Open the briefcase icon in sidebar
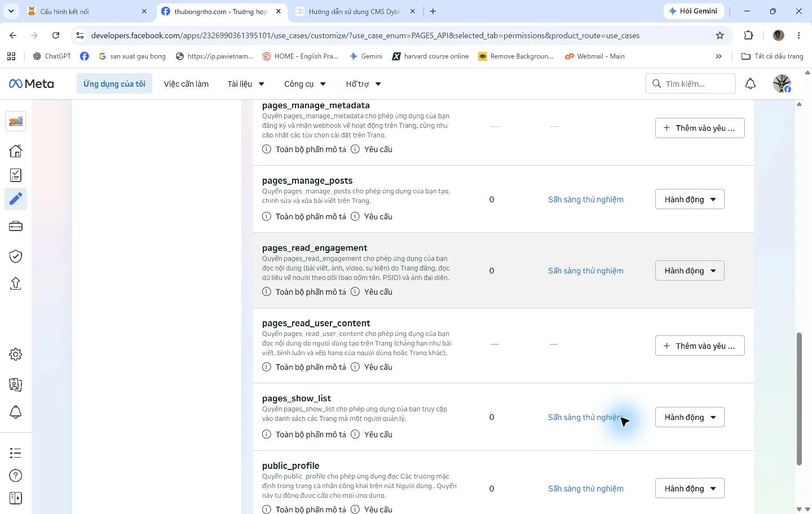This screenshot has height=514, width=812. (x=16, y=226)
